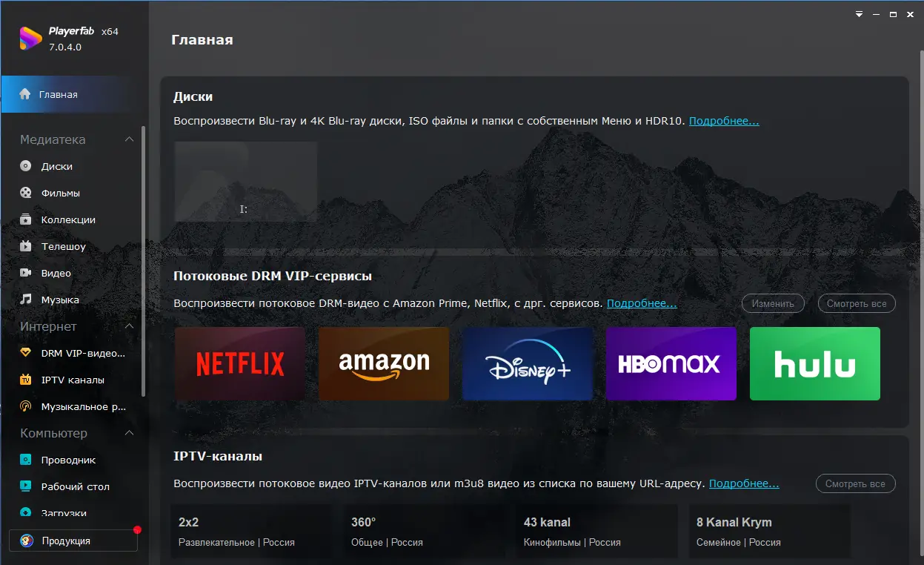Click the home icon beside Главная
This screenshot has height=565, width=924.
click(x=25, y=94)
